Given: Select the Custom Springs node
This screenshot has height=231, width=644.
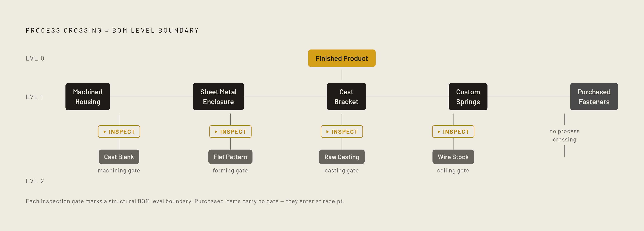Looking at the screenshot, I should tap(468, 97).
